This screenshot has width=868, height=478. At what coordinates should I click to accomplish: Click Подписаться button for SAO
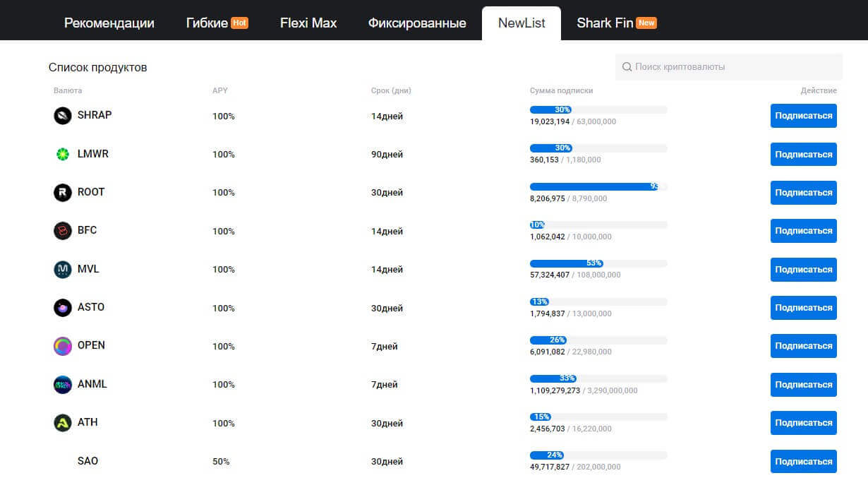803,461
